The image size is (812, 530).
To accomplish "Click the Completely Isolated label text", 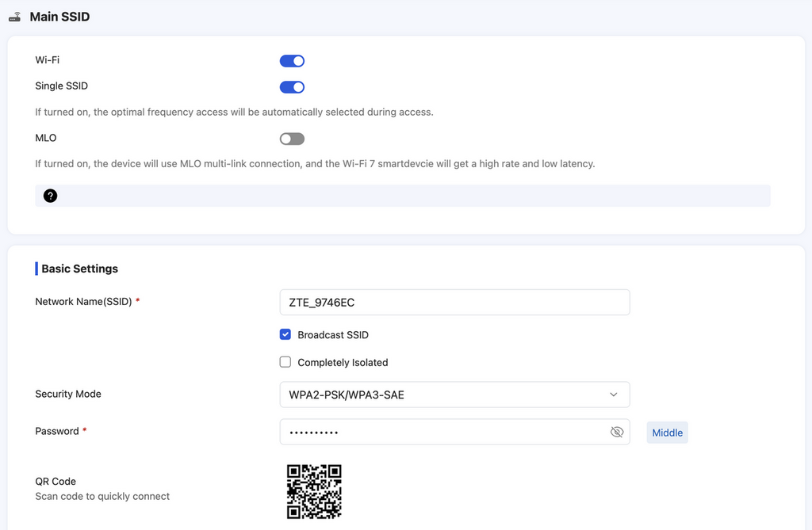I will point(343,362).
